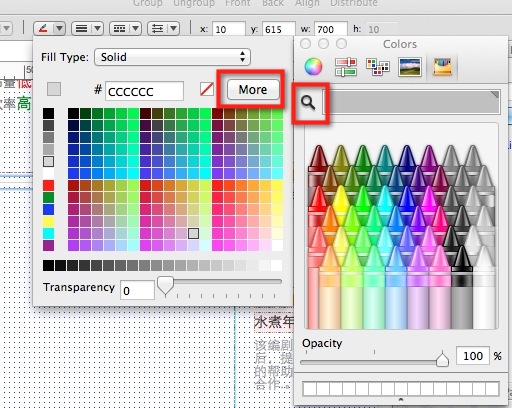Image resolution: width=512 pixels, height=408 pixels.
Task: Click the current fill color preview swatch
Action: (54, 89)
